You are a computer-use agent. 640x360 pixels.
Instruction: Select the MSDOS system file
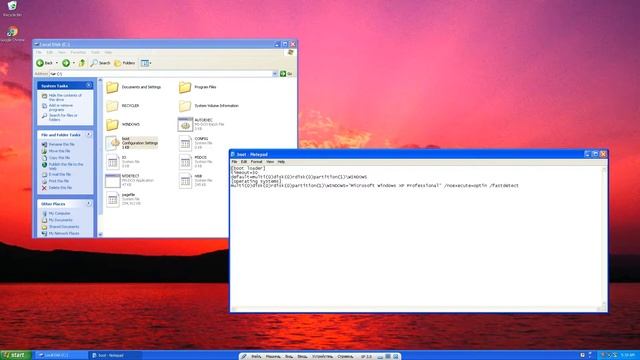pyautogui.click(x=196, y=162)
